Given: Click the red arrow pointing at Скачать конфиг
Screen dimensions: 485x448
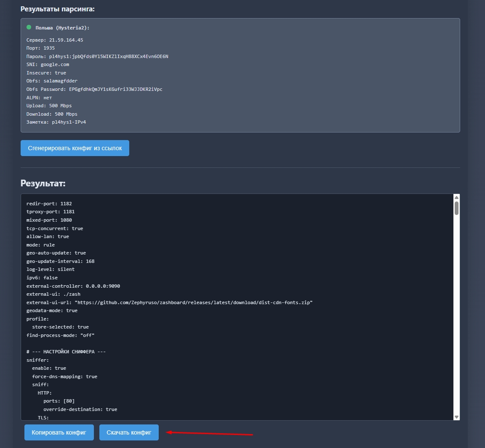Looking at the screenshot, I should click(210, 433).
